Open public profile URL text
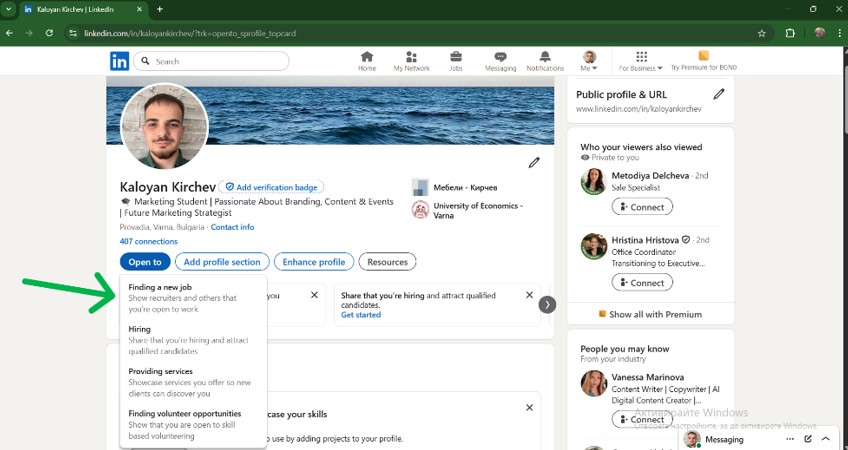848x450 pixels. point(639,109)
